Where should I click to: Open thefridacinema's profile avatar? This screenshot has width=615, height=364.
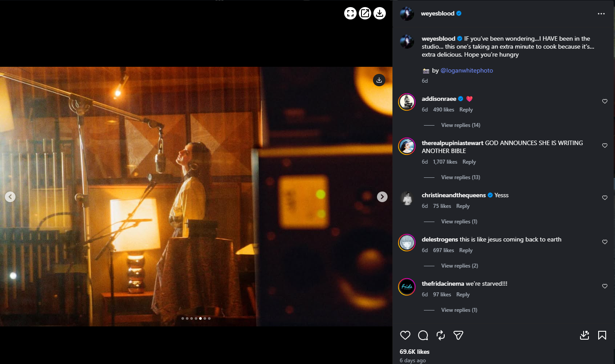[407, 287]
